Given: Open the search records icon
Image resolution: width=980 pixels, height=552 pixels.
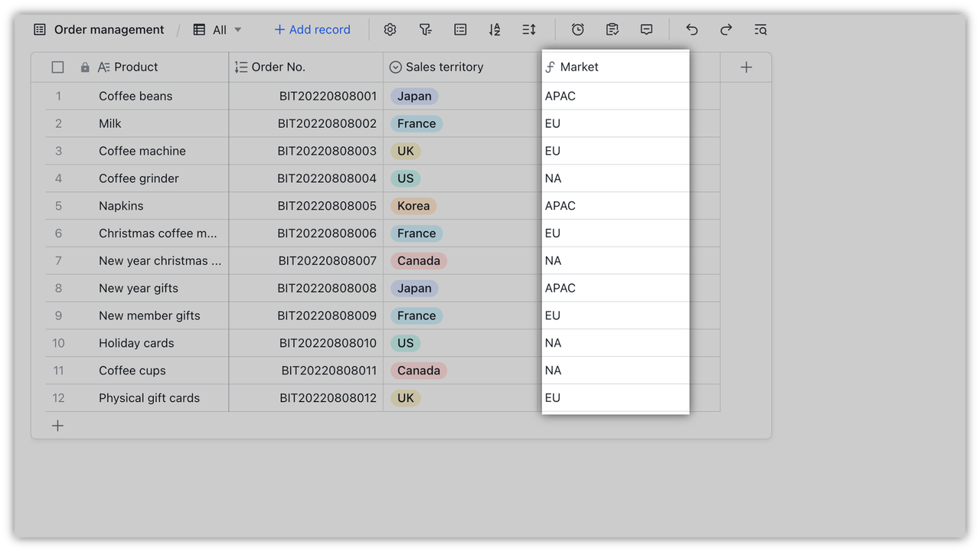Looking at the screenshot, I should (759, 29).
